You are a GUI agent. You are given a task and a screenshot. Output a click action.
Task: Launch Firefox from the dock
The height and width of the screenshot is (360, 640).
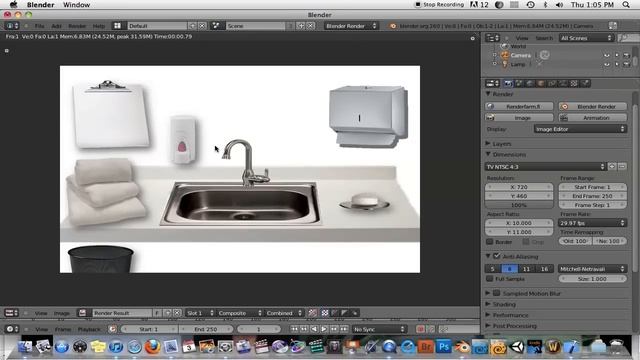pyautogui.click(x=153, y=347)
